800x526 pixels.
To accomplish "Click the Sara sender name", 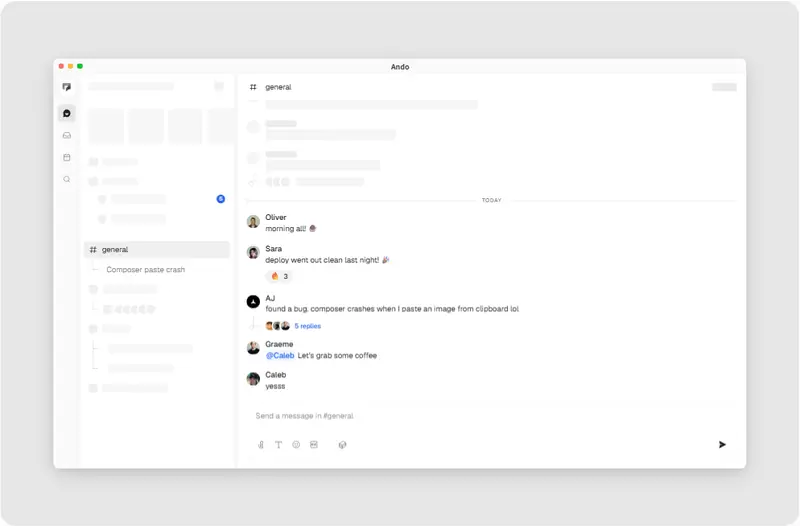I will pos(273,248).
